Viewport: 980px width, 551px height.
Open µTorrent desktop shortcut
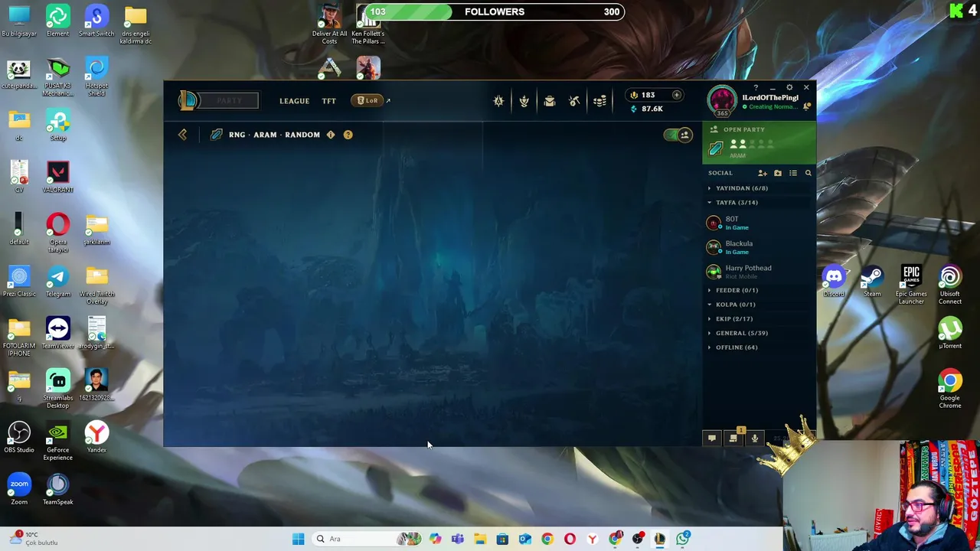(x=950, y=333)
